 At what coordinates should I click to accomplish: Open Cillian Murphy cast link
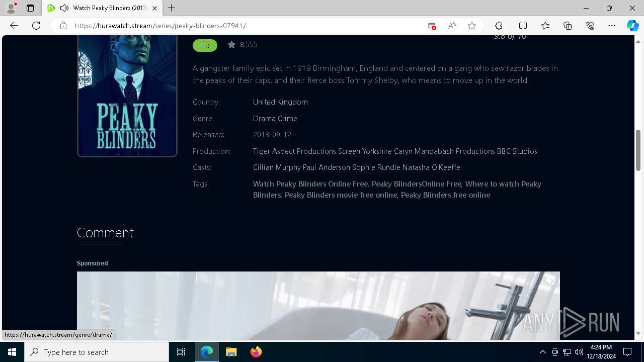(x=277, y=167)
